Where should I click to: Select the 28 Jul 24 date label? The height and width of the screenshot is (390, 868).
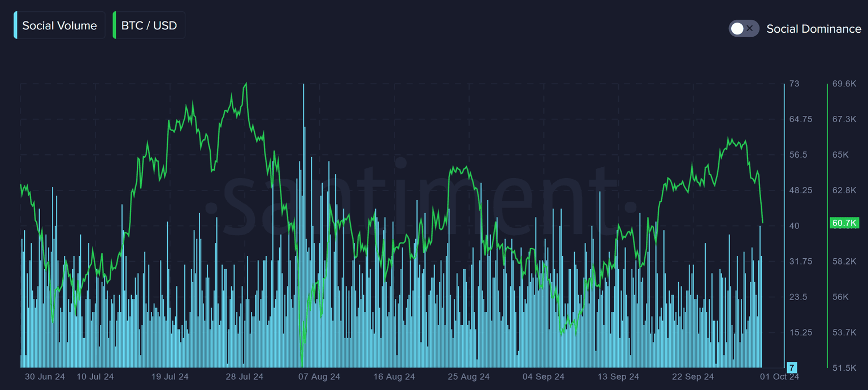[244, 376]
